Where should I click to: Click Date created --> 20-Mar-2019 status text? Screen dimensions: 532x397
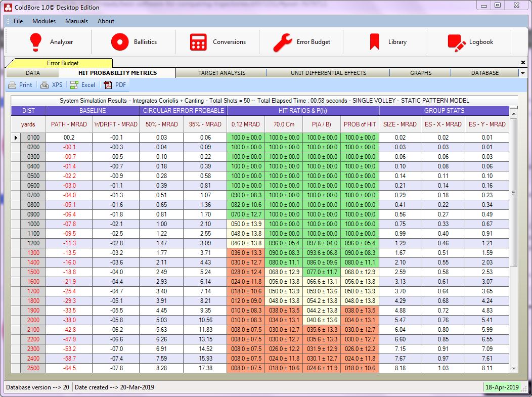pyautogui.click(x=114, y=387)
